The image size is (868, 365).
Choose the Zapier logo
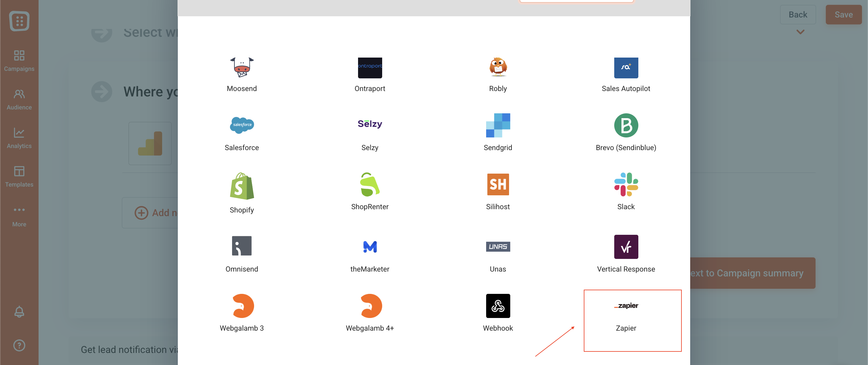coord(626,306)
